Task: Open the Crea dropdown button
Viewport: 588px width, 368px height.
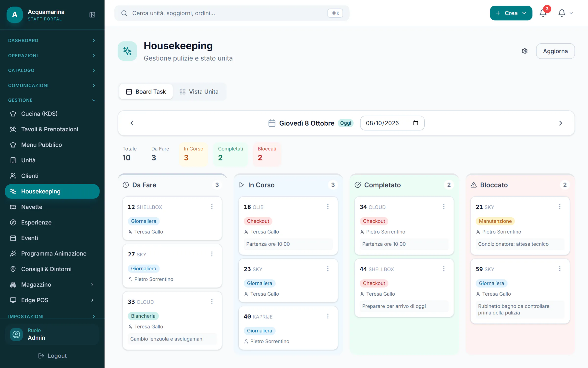Action: point(511,13)
